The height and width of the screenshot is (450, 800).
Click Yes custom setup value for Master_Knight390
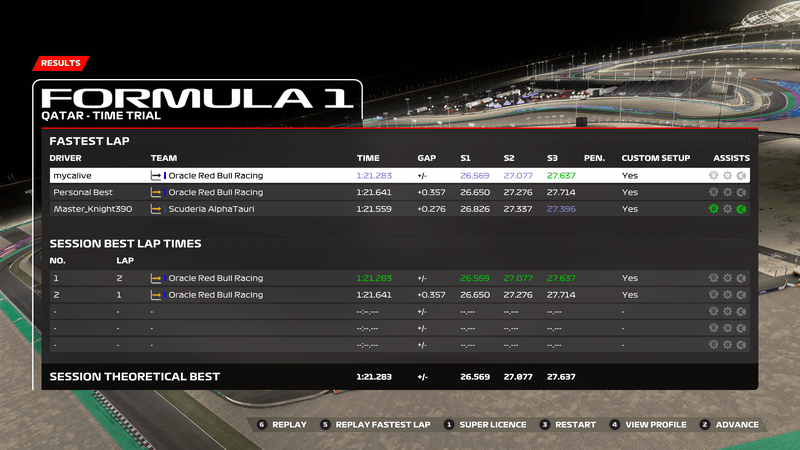pyautogui.click(x=630, y=209)
